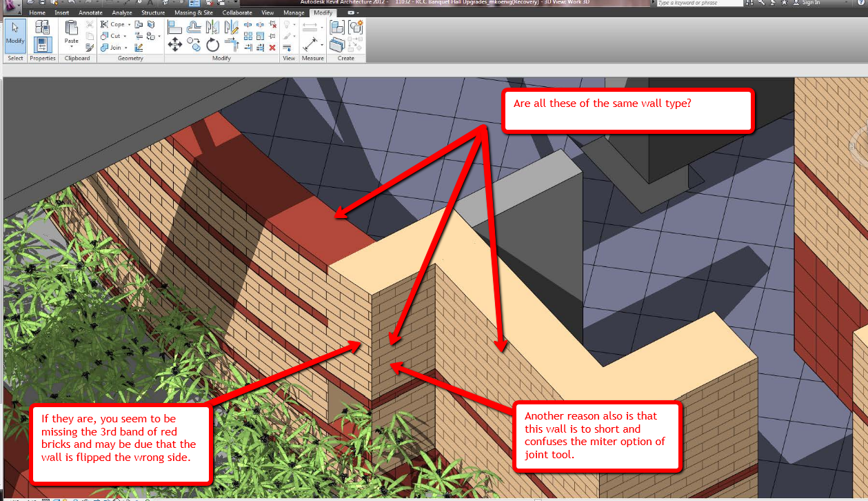This screenshot has width=868, height=501.
Task: Select the Modify arrow tool
Action: click(x=15, y=36)
